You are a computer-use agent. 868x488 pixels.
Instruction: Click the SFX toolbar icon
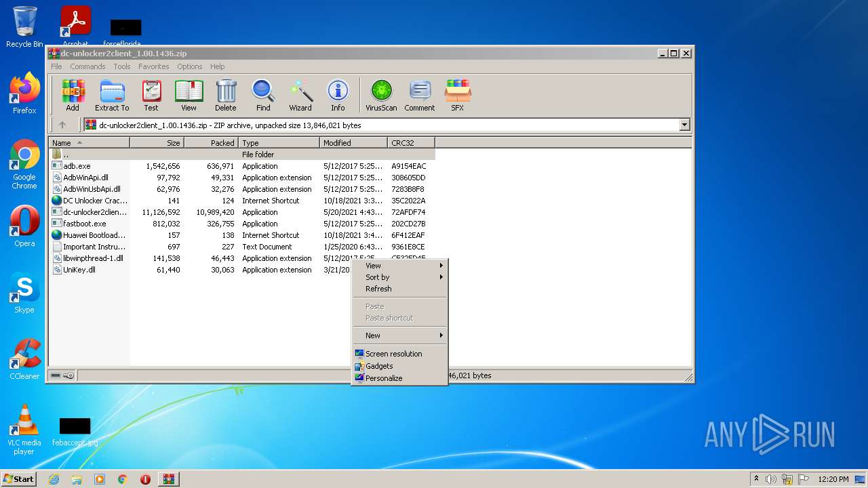[x=458, y=96]
